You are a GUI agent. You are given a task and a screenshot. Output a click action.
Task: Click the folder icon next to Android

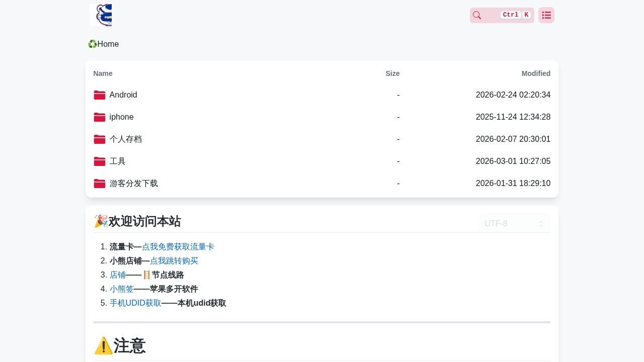[100, 95]
